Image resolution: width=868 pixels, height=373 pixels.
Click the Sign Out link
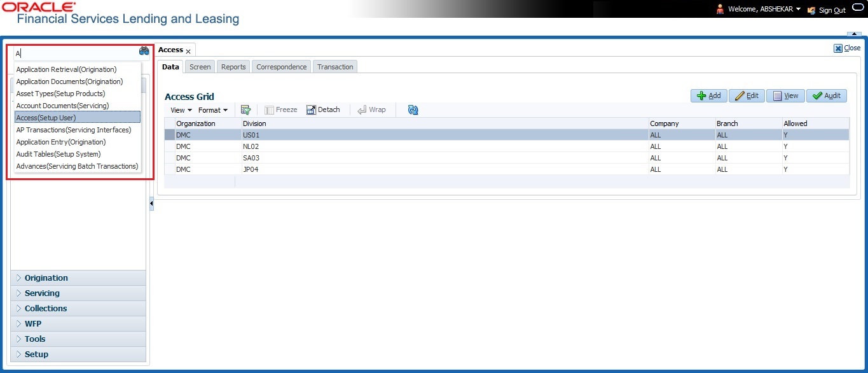click(x=832, y=10)
